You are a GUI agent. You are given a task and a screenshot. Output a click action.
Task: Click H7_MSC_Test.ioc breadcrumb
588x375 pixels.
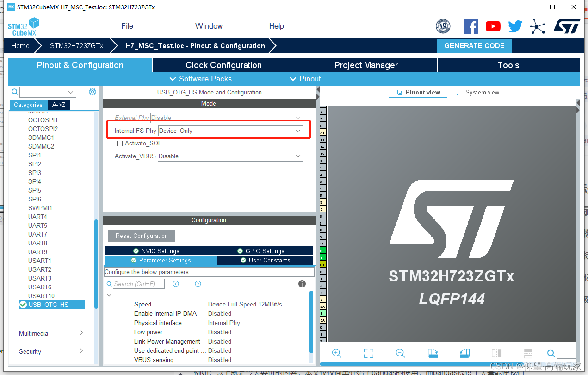tap(195, 46)
